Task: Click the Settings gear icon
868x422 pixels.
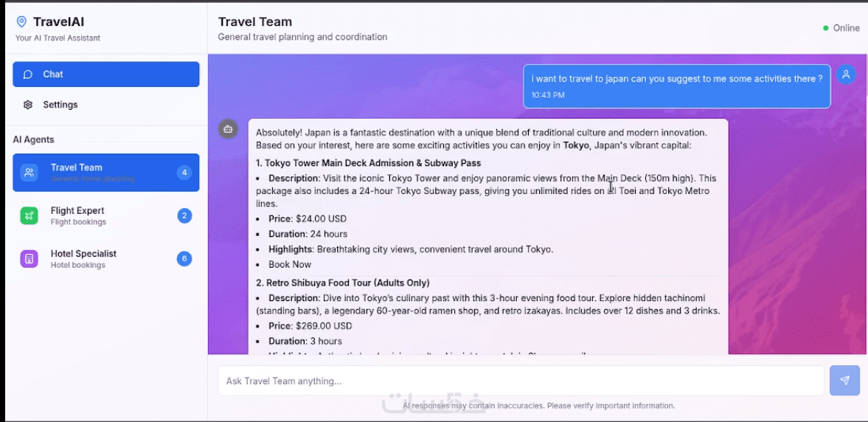Action: pyautogui.click(x=28, y=105)
